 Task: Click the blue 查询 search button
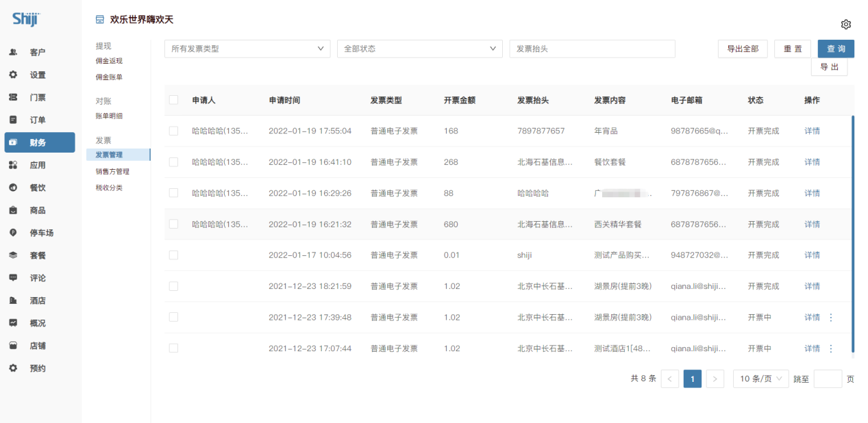pos(836,49)
